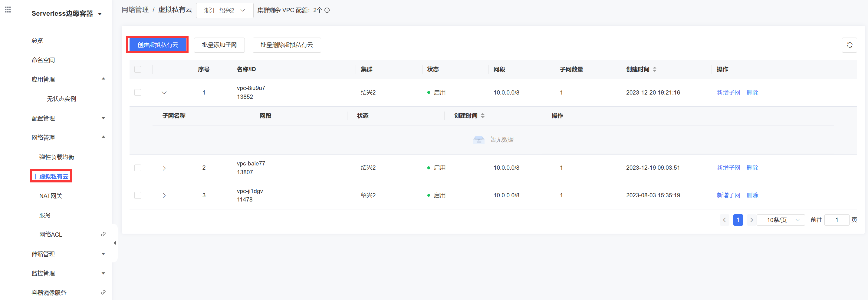Image resolution: width=868 pixels, height=300 pixels.
Task: Click the 创建虚拟私有云 button
Action: (157, 45)
